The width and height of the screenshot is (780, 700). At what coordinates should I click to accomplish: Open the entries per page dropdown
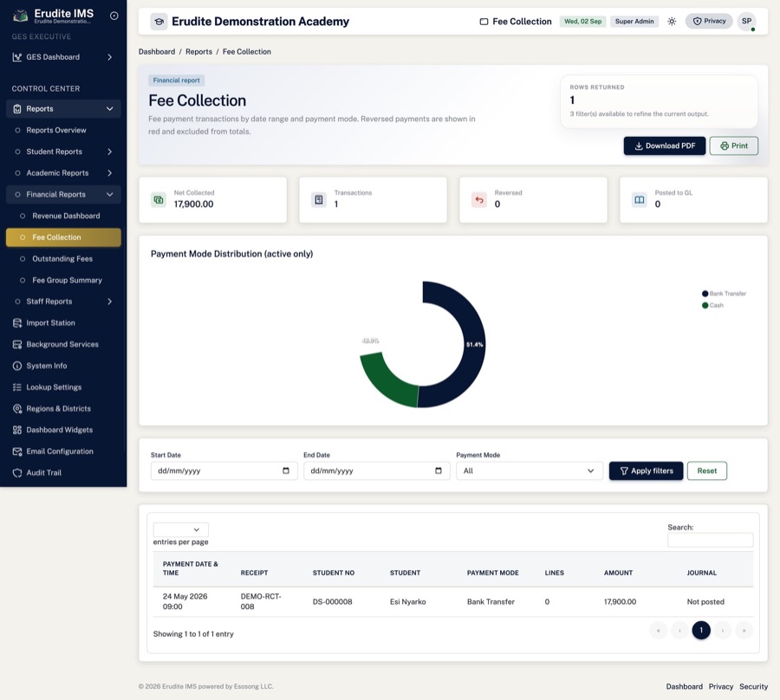180,529
